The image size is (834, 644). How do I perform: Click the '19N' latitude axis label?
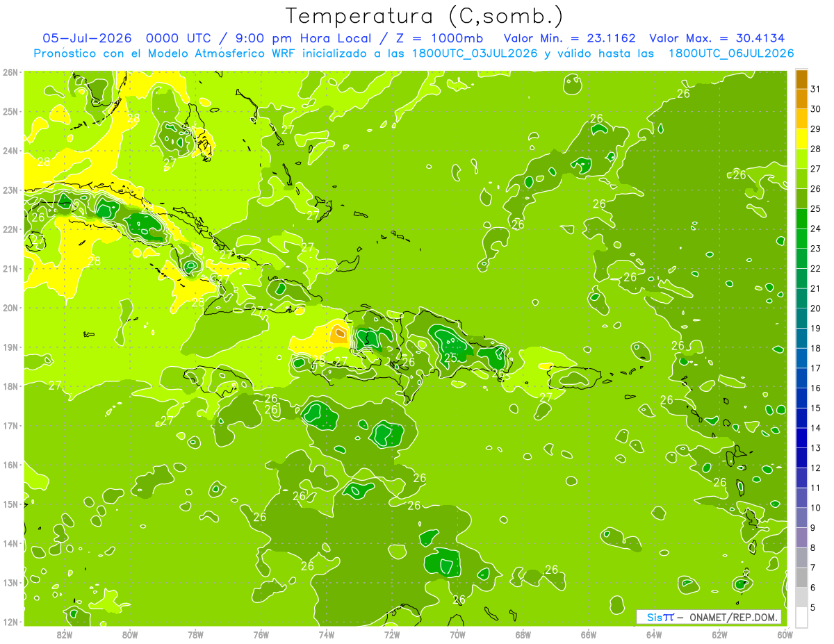click(x=10, y=347)
